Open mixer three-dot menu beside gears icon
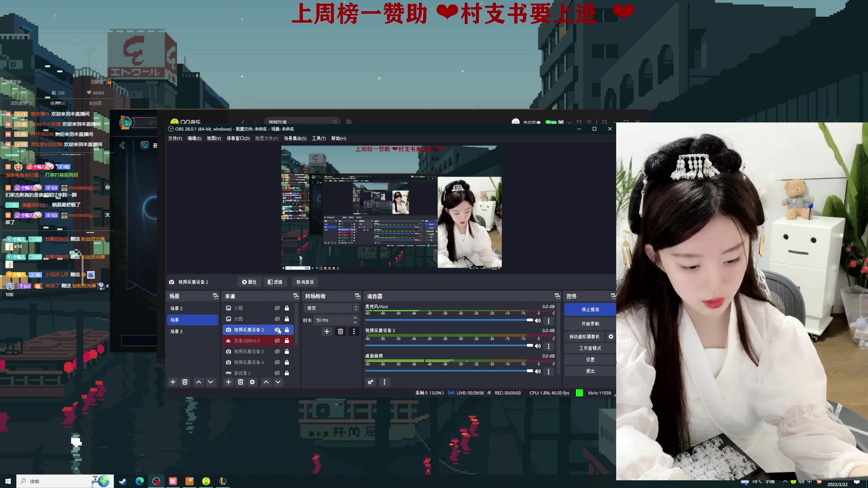 384,382
